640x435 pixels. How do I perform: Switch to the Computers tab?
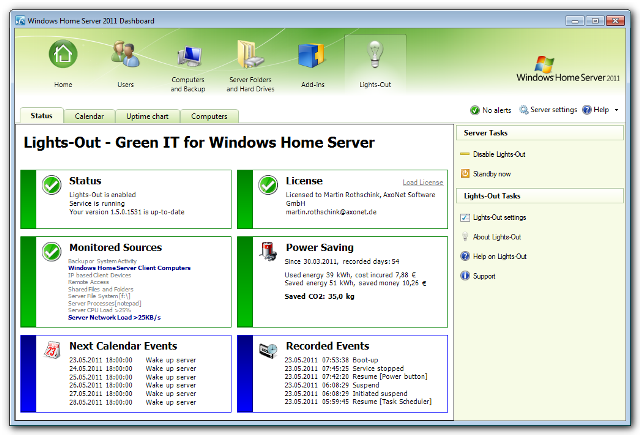click(209, 116)
